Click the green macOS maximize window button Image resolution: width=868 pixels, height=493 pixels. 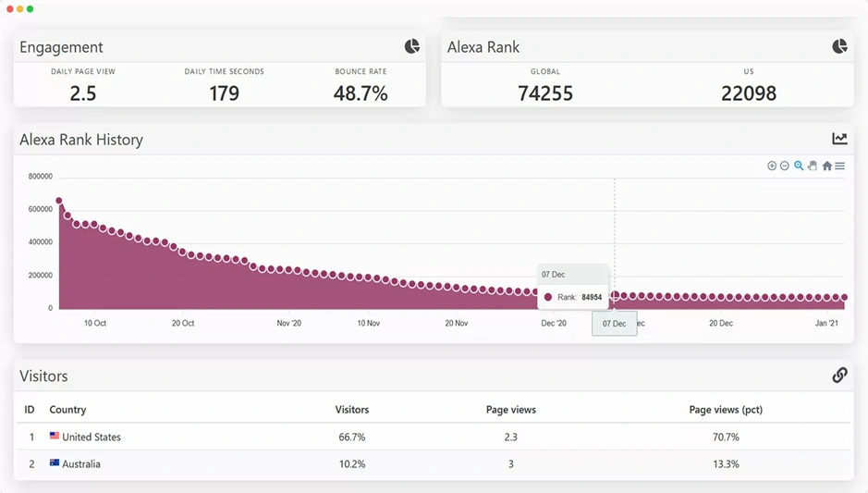click(x=31, y=9)
